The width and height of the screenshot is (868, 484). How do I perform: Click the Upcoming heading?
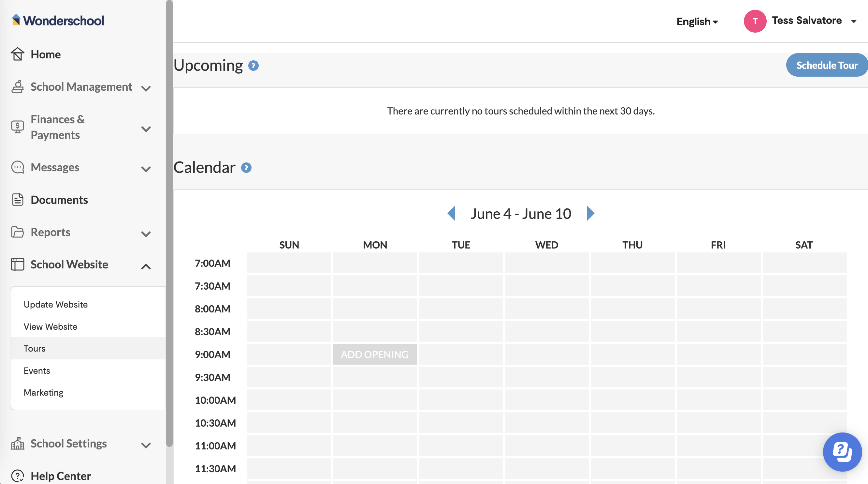(x=208, y=66)
